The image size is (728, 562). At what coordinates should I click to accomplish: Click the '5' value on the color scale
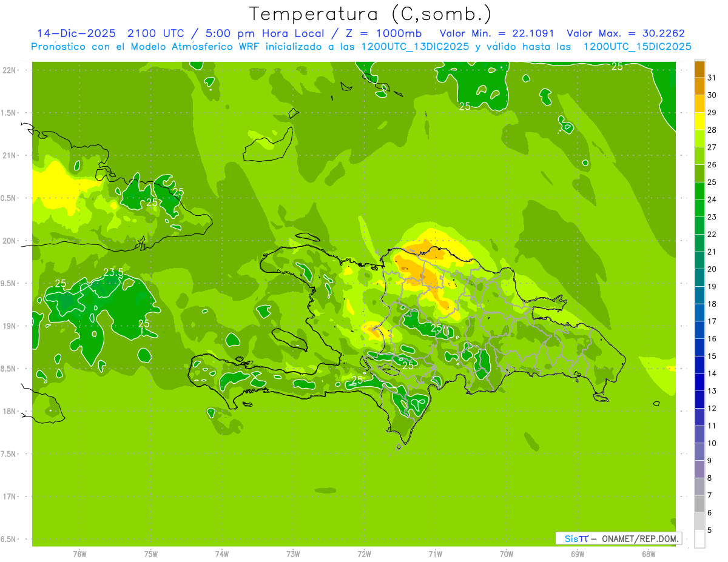click(710, 530)
